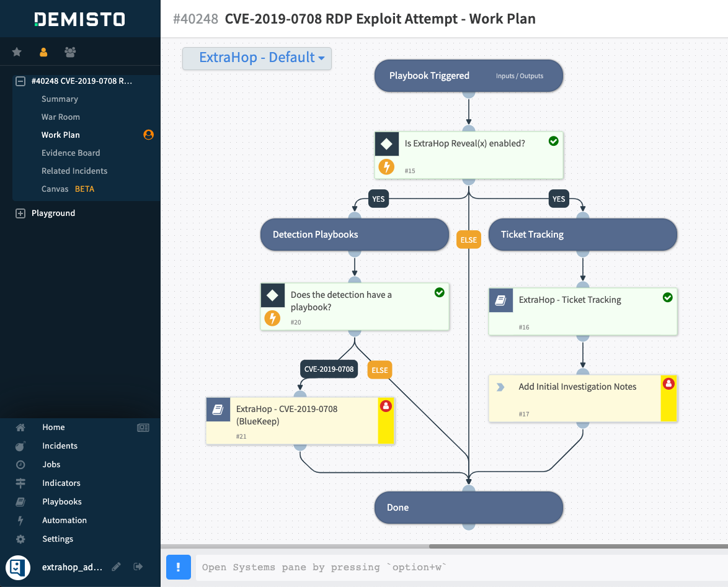
Task: Click the blue exclamation button
Action: point(179,567)
